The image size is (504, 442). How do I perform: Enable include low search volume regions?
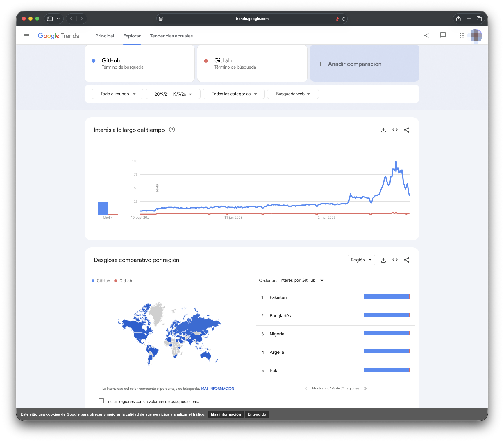(101, 401)
